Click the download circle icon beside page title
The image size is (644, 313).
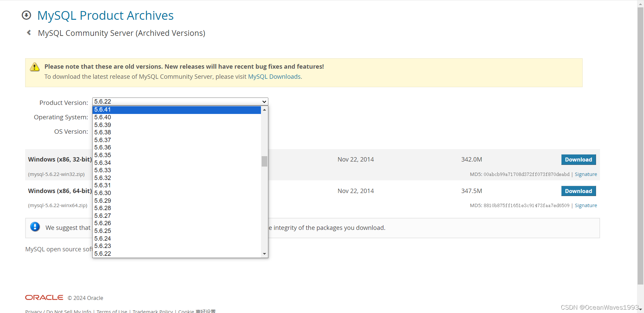(x=26, y=15)
